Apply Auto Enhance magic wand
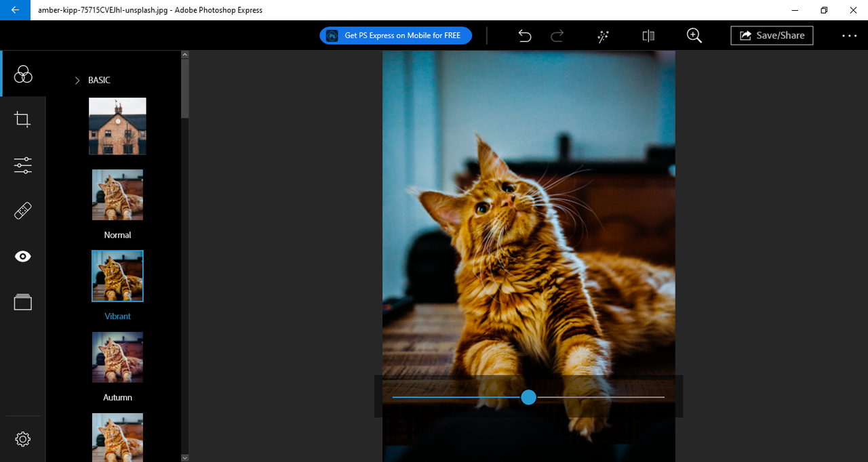868x462 pixels. (603, 36)
